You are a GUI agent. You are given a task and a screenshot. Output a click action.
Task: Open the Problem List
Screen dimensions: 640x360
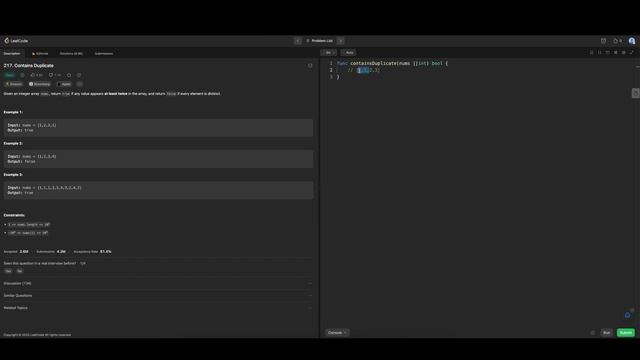point(320,41)
